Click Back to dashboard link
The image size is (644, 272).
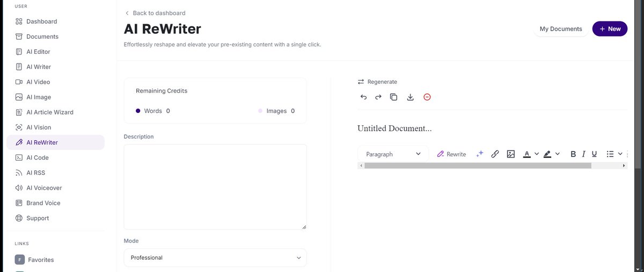coord(155,13)
